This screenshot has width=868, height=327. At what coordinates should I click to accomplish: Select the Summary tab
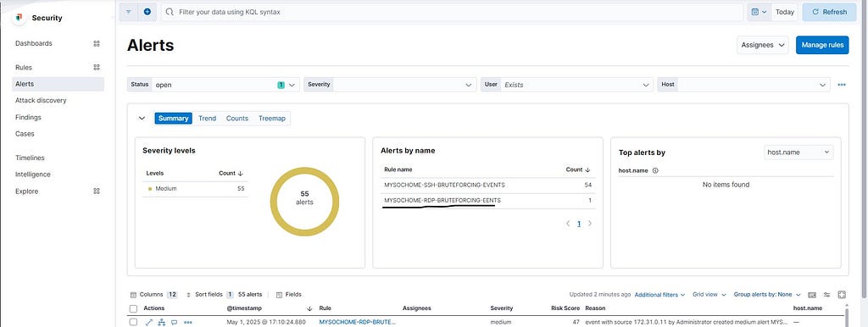pyautogui.click(x=173, y=119)
